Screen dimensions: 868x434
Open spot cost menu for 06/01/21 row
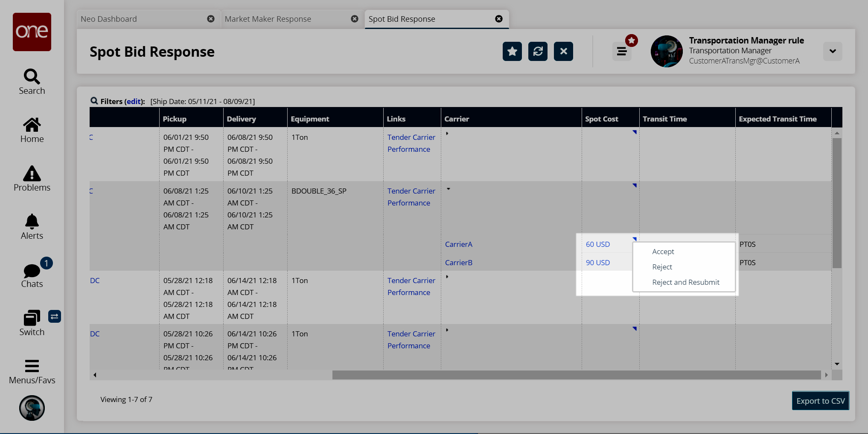[x=635, y=132]
